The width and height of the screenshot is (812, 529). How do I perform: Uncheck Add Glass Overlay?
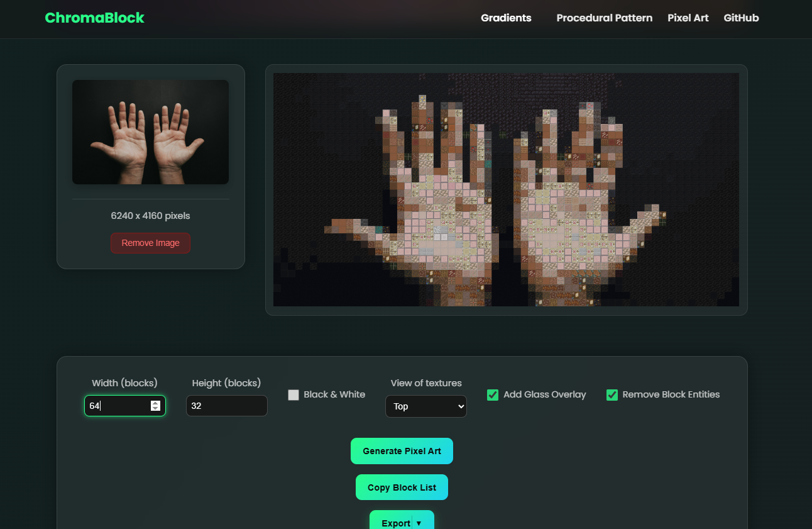(x=493, y=395)
